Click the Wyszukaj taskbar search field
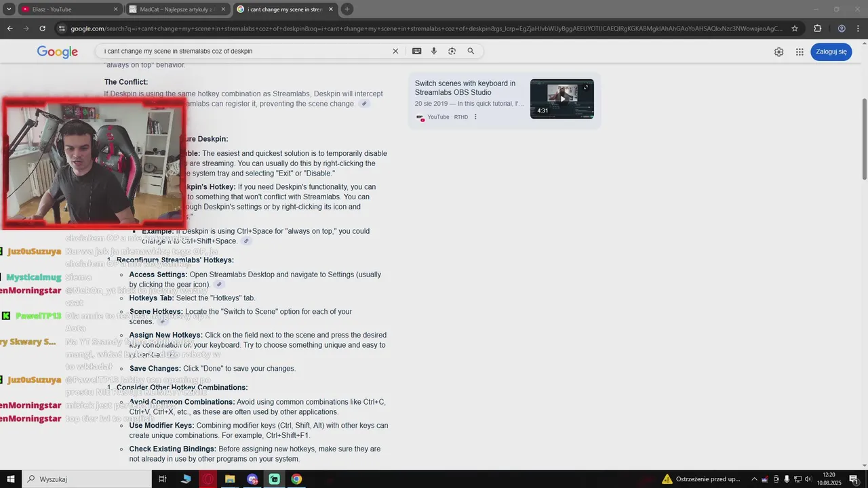This screenshot has height=488, width=868. [87, 479]
